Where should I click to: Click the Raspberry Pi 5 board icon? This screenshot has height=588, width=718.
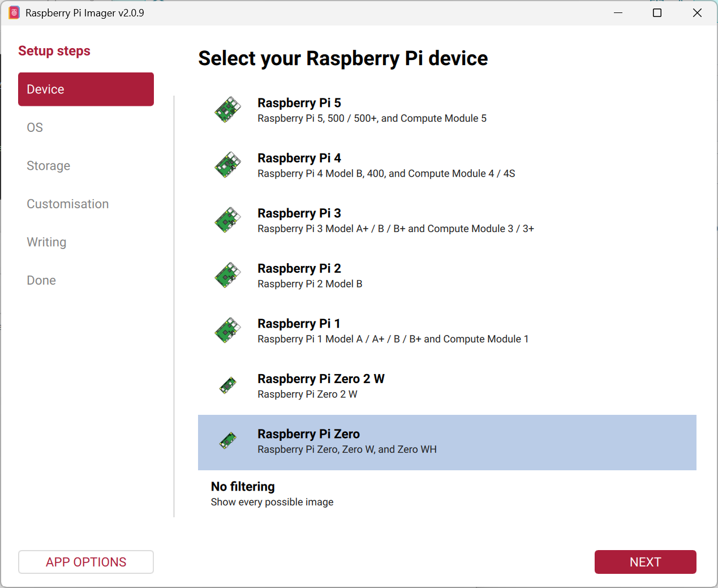pos(227,110)
